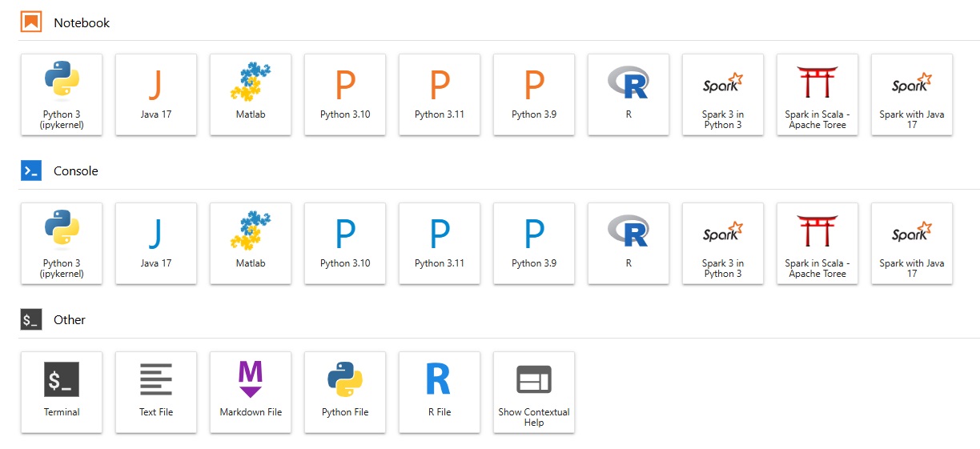Open a Matlab console
980x449 pixels.
pyautogui.click(x=251, y=243)
